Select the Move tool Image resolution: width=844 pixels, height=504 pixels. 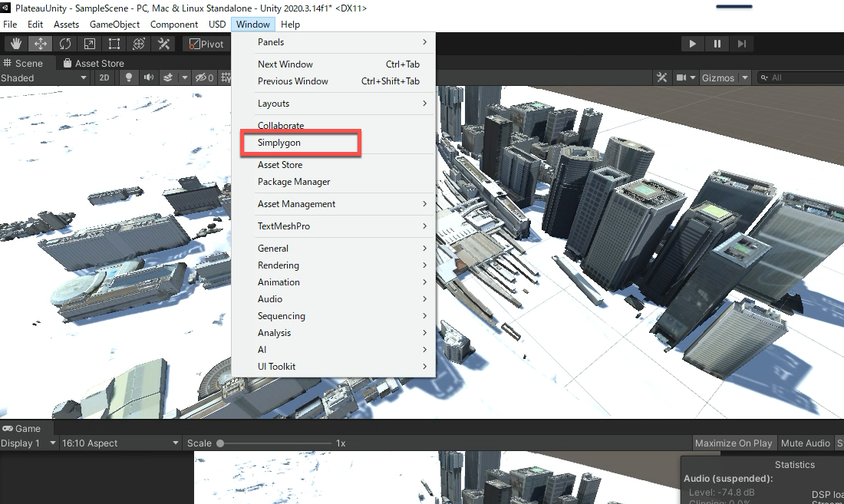[x=40, y=44]
